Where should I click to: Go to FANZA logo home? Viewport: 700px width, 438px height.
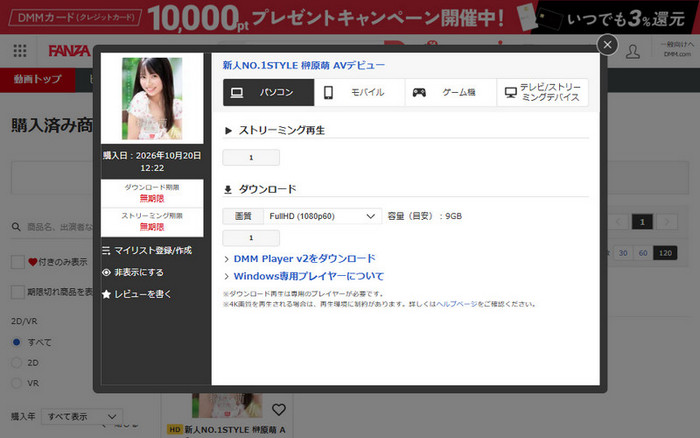[69, 51]
